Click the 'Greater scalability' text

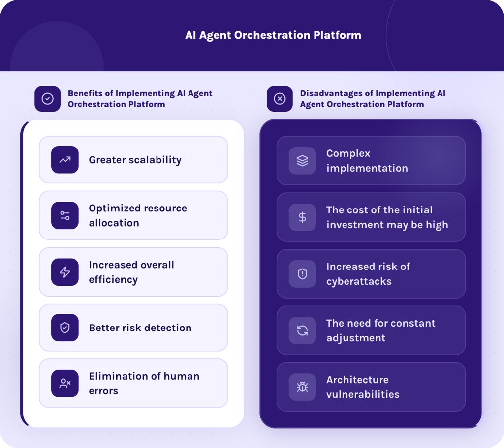(135, 160)
